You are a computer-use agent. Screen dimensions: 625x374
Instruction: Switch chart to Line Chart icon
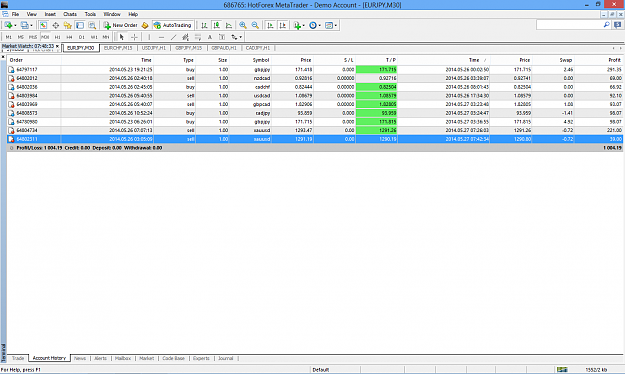[x=229, y=25]
